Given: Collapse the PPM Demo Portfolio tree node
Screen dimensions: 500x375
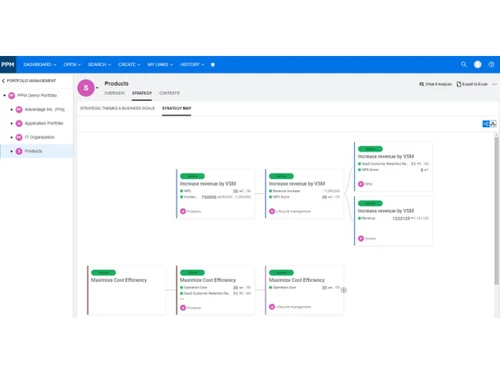Looking at the screenshot, I should (4, 96).
